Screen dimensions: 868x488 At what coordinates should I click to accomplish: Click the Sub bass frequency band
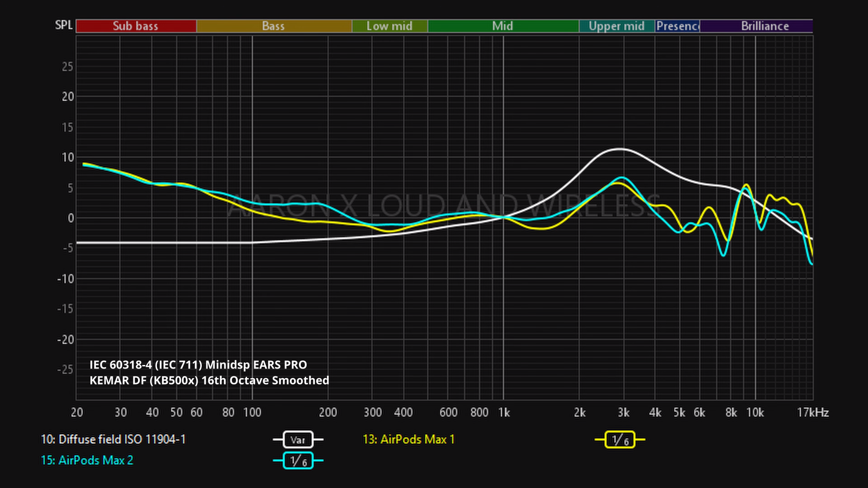pyautogui.click(x=136, y=26)
